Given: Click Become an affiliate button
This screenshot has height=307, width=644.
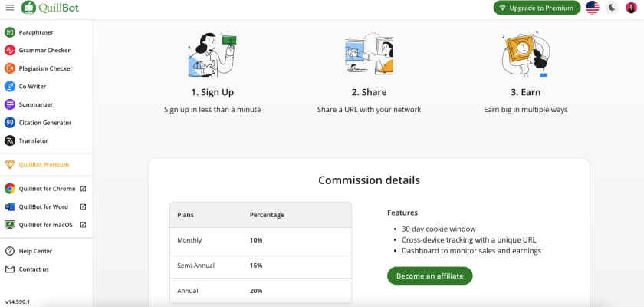Looking at the screenshot, I should (x=429, y=276).
